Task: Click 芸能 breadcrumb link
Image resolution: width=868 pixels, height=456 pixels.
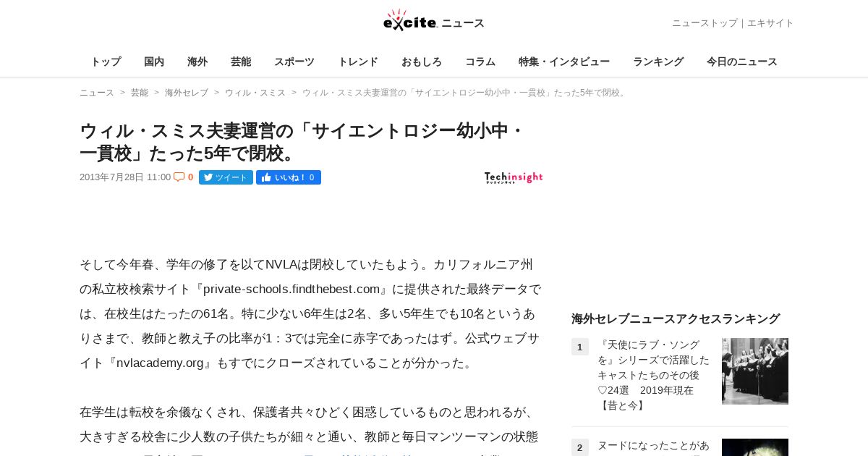Action: (140, 93)
